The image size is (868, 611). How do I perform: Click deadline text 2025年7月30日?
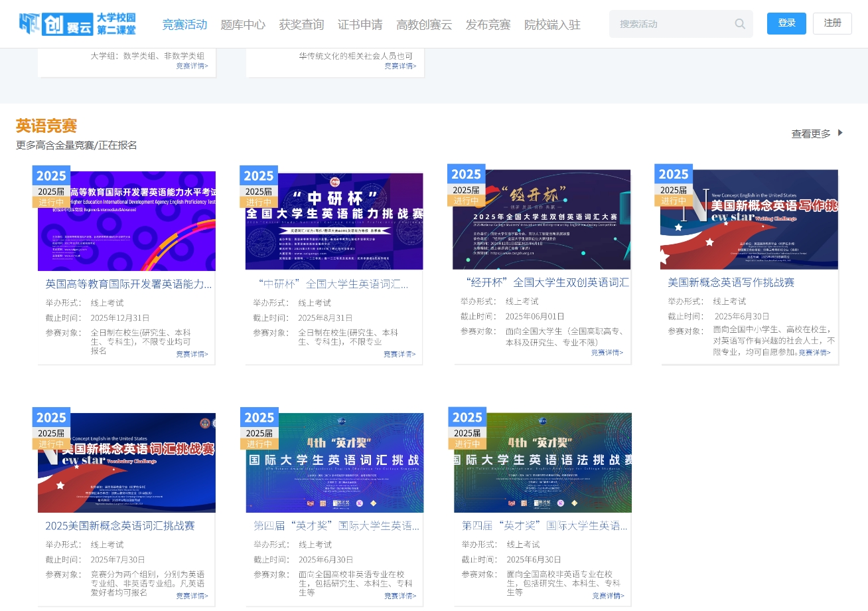pyautogui.click(x=117, y=559)
